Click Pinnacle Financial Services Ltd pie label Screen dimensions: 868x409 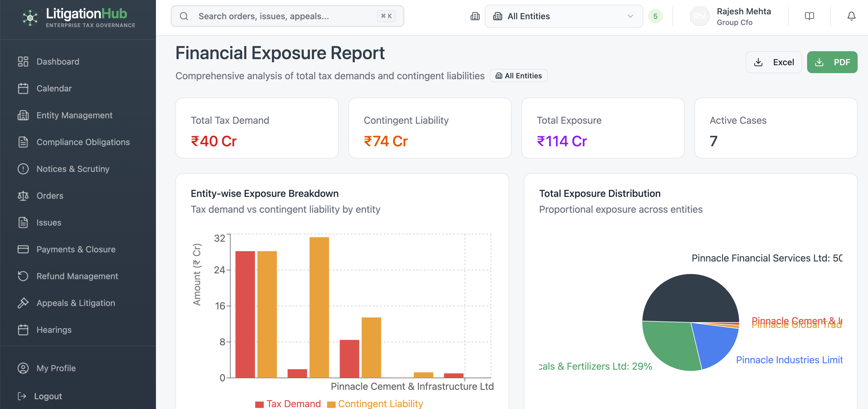click(767, 258)
